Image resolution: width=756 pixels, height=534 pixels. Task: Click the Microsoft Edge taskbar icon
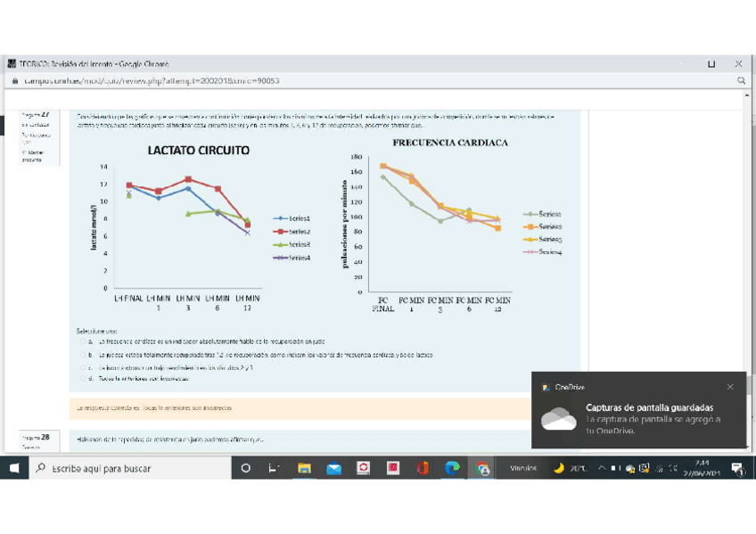(452, 468)
